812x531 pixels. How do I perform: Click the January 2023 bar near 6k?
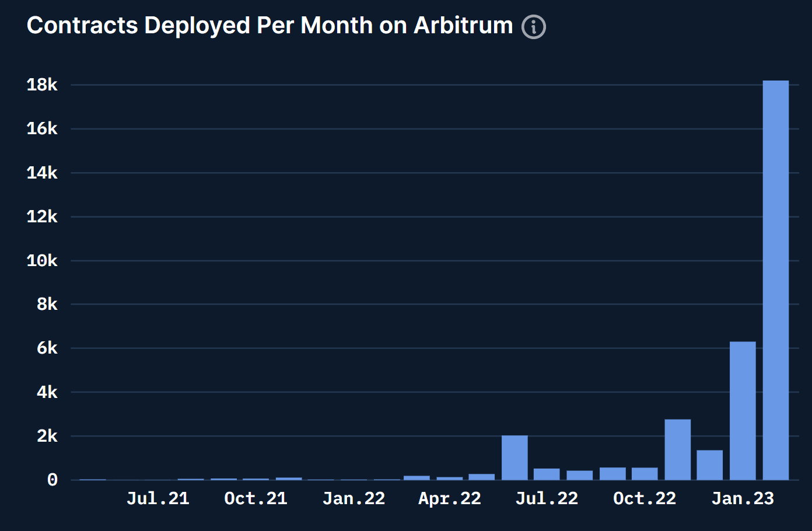(x=743, y=411)
